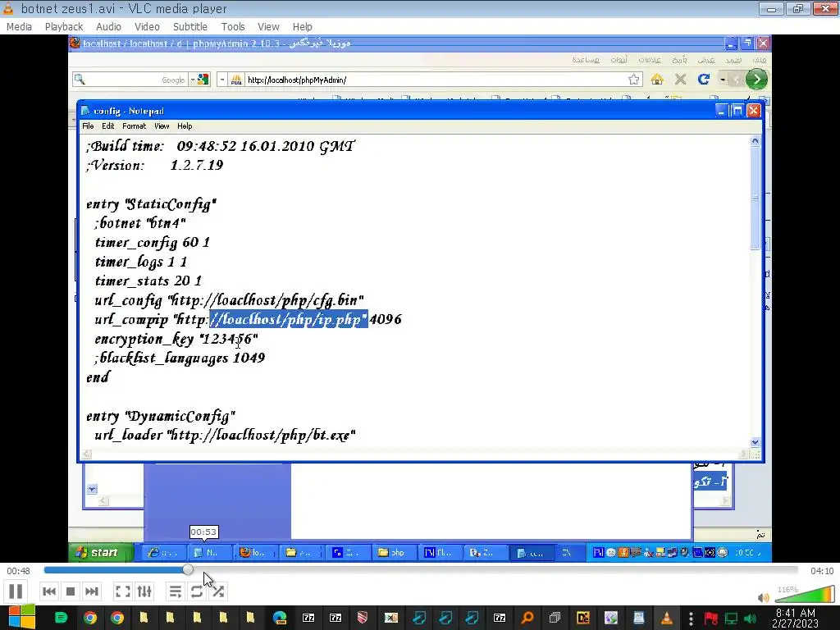
Task: Open the Task View icon on taskbar
Action: [555, 618]
